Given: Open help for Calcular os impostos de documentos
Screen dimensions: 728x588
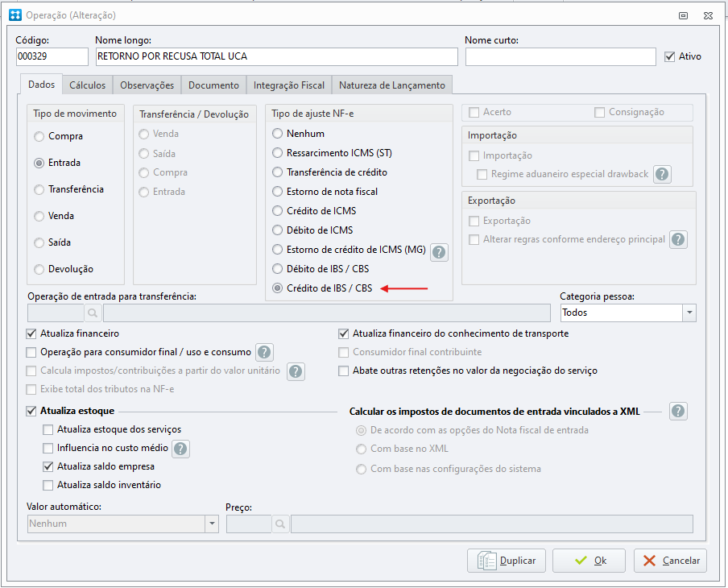Looking at the screenshot, I should [678, 411].
